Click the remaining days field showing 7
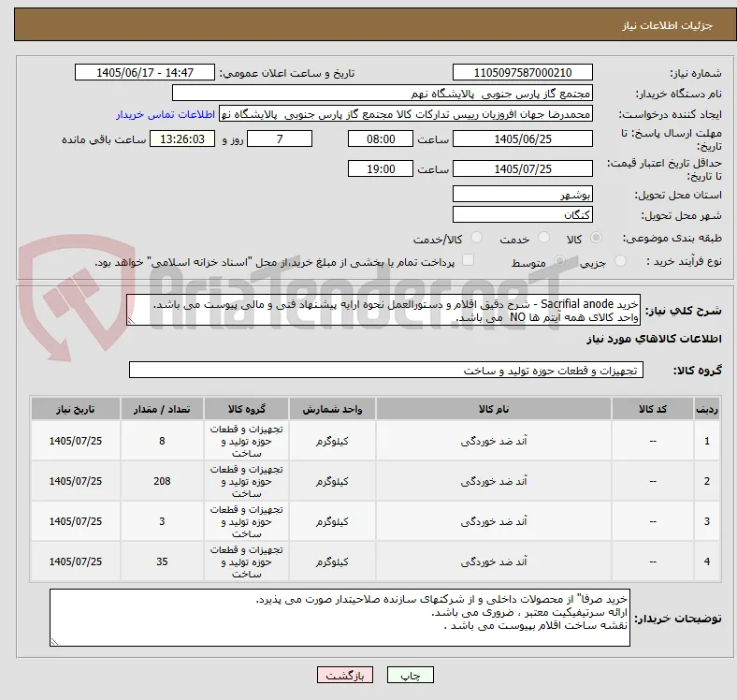 point(280,139)
